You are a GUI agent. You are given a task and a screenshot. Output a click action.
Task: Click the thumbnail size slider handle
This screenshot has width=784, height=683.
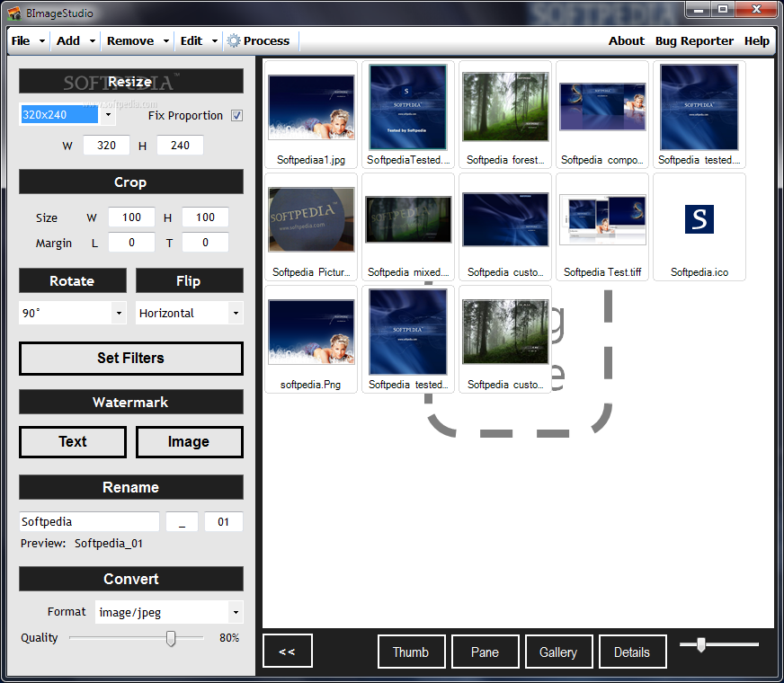pyautogui.click(x=701, y=644)
